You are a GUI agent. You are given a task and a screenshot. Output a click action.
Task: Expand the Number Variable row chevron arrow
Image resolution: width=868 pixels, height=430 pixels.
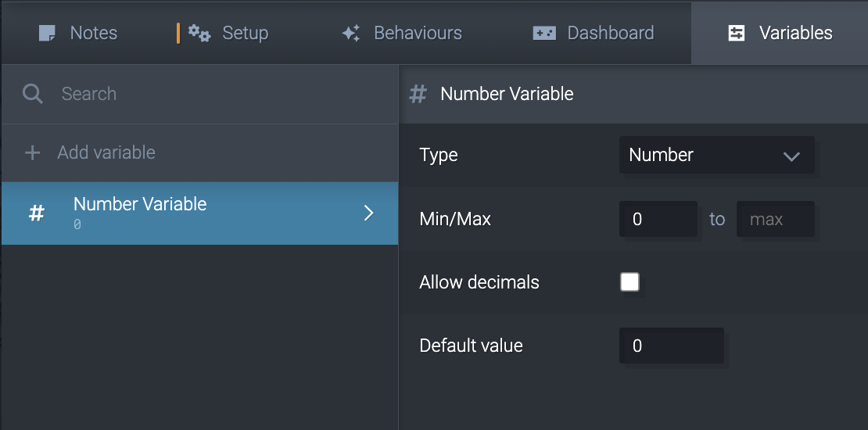(369, 213)
